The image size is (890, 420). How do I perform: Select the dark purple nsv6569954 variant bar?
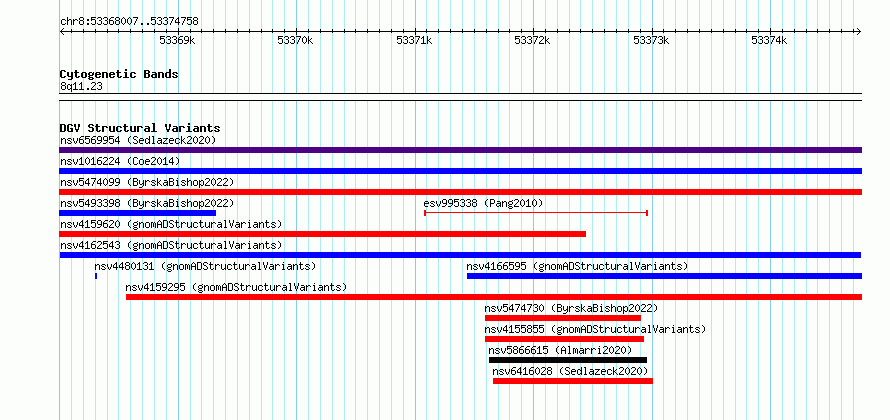coord(460,150)
